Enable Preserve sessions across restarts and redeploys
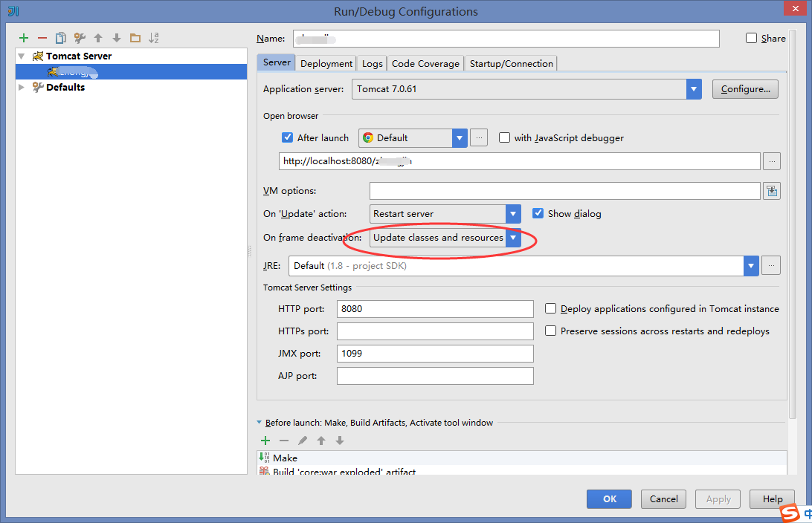 550,331
